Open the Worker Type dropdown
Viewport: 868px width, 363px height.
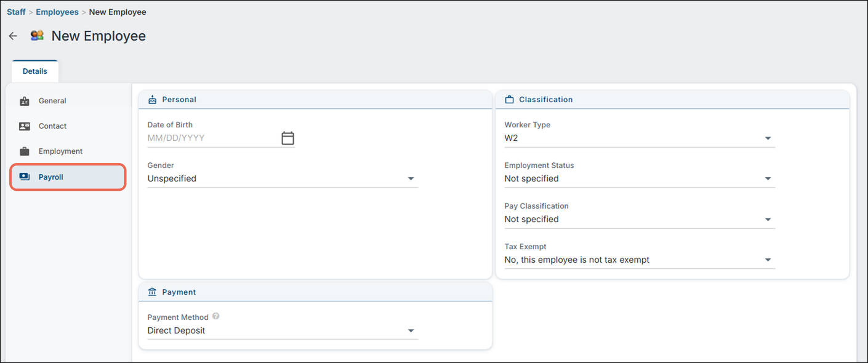(x=640, y=138)
